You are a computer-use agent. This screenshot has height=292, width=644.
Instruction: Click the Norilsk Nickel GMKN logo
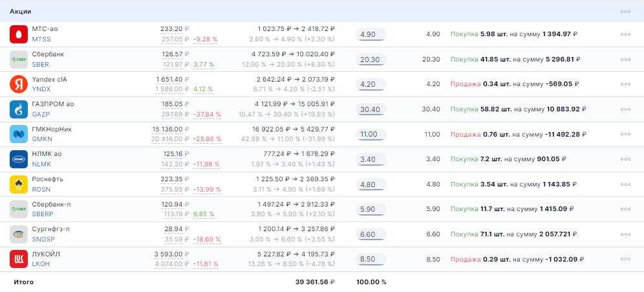click(18, 134)
